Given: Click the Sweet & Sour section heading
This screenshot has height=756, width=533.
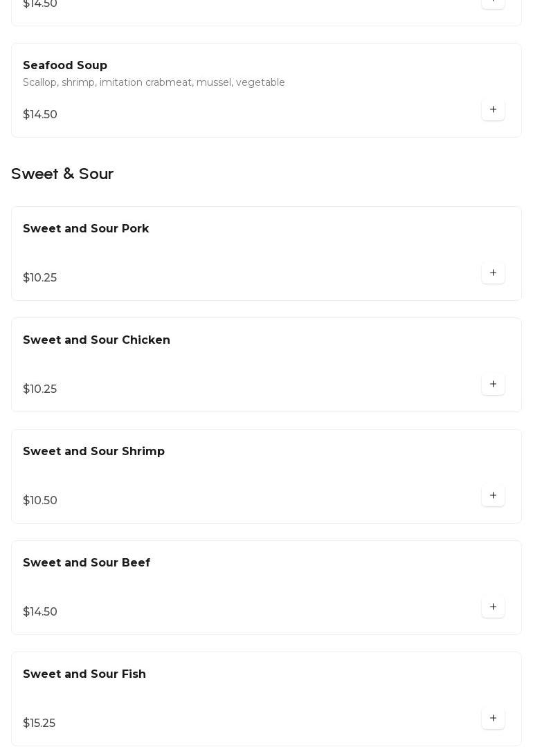Looking at the screenshot, I should click(x=62, y=174).
